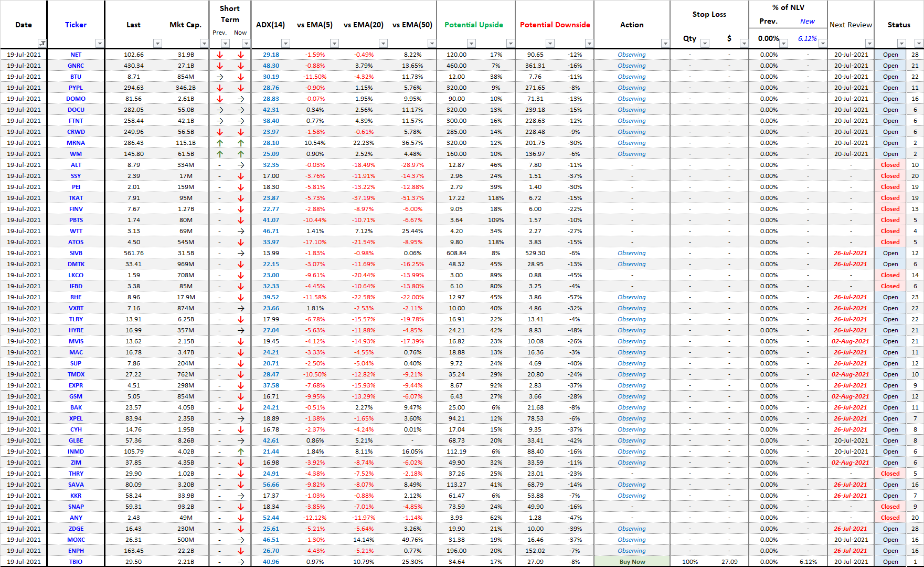
Task: Open the SNAP ticker link
Action: (x=76, y=507)
